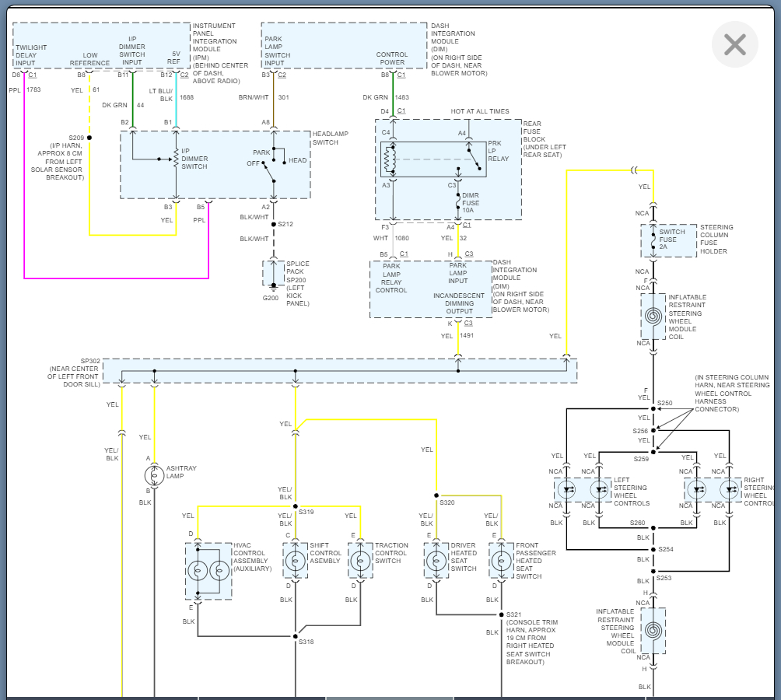This screenshot has width=781, height=700.
Task: Click the S209 splice point on yellow wire
Action: (x=89, y=138)
